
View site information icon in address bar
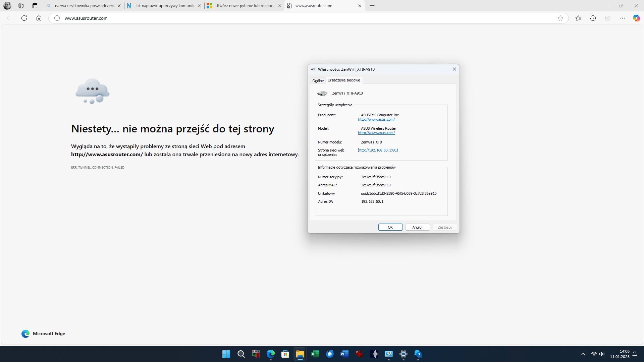(57, 18)
